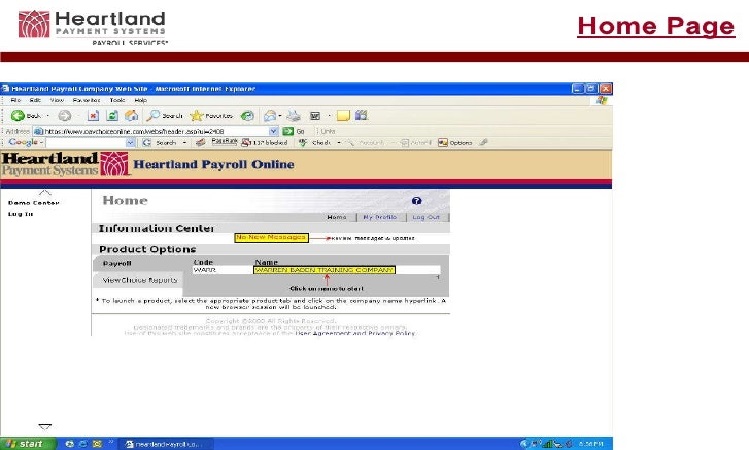Click the popups blocked icon

pyautogui.click(x=246, y=142)
